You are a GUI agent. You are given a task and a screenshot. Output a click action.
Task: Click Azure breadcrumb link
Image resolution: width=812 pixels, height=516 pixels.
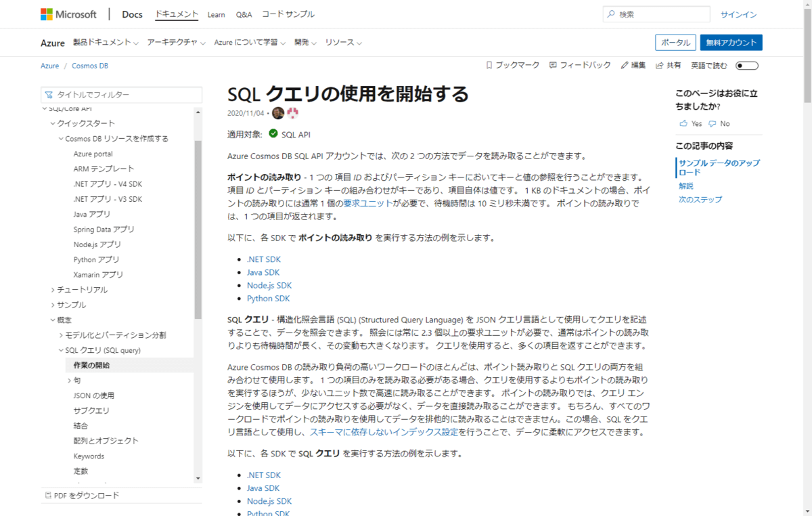[x=49, y=66]
